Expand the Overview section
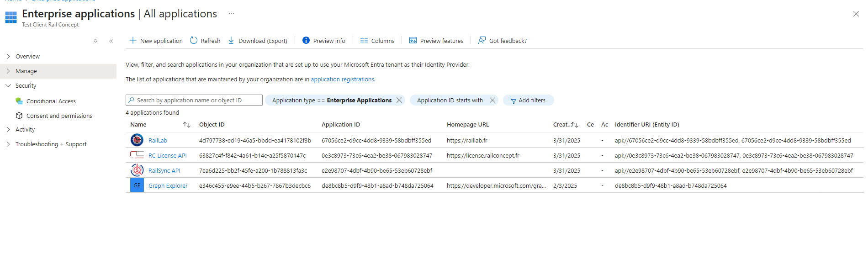The height and width of the screenshot is (270, 868). [8, 57]
